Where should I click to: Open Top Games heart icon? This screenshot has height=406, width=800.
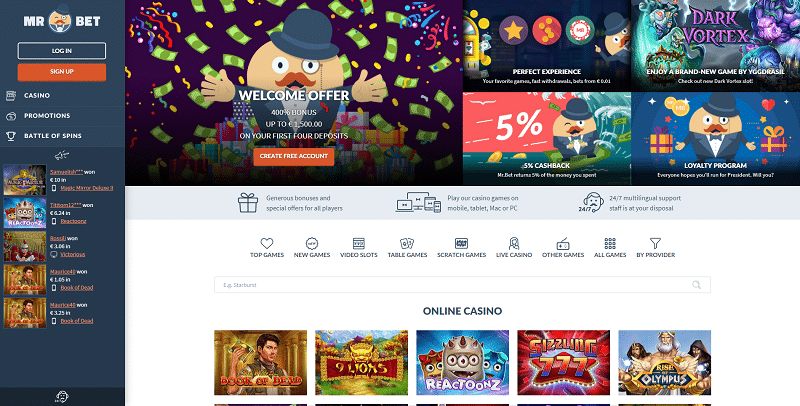click(267, 243)
